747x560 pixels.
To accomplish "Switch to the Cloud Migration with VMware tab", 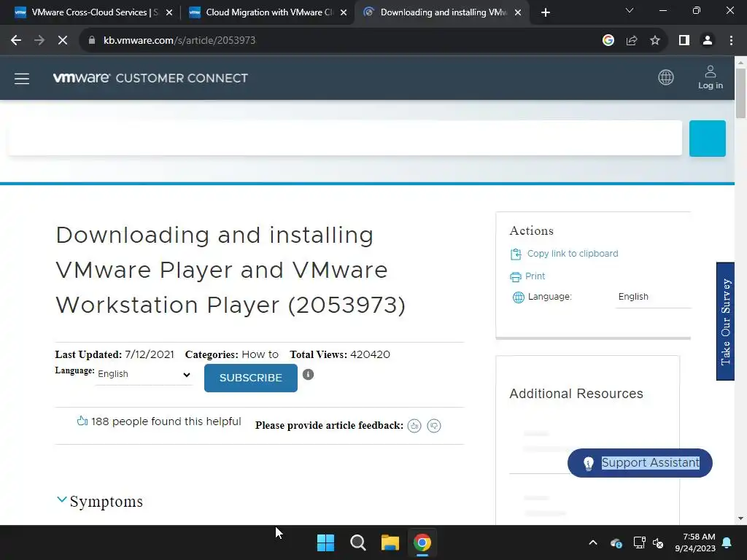I will click(x=267, y=12).
